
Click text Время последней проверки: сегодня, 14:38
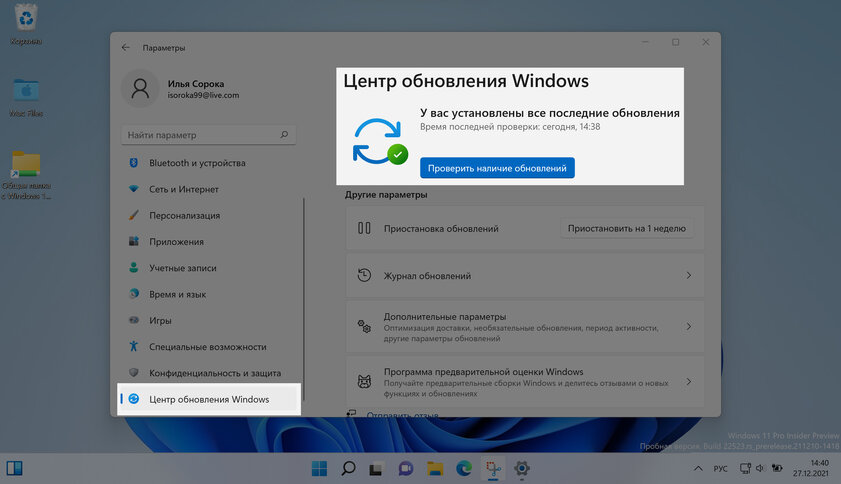[510, 127]
